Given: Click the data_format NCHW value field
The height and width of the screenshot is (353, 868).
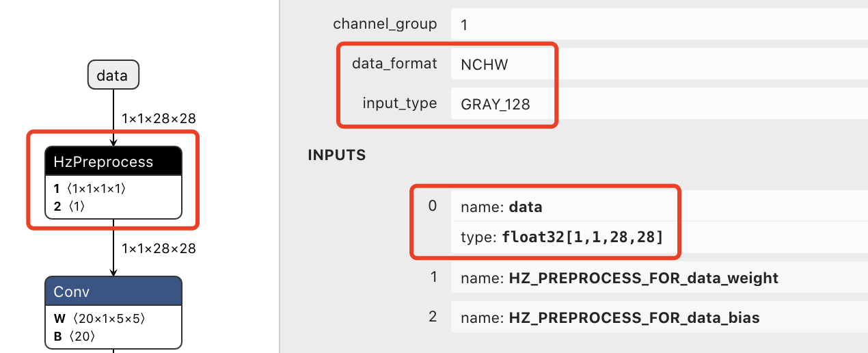Looking at the screenshot, I should pyautogui.click(x=502, y=65).
